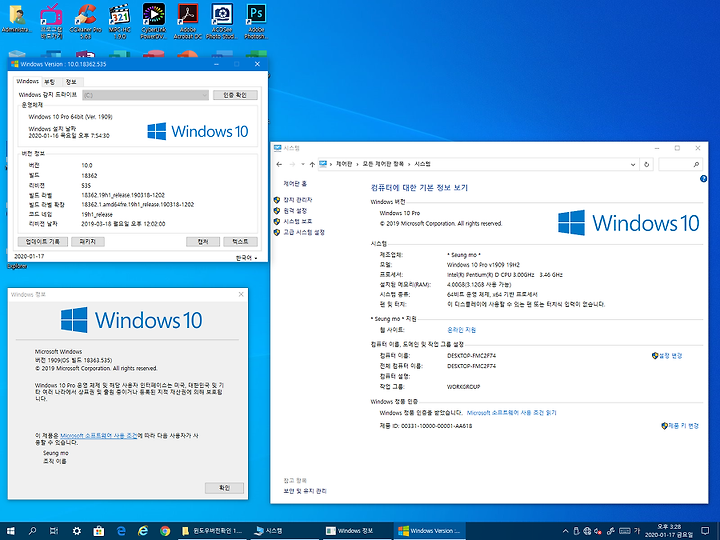
Task: Open CyberLink PowerDVD desktop icon
Action: (153, 21)
